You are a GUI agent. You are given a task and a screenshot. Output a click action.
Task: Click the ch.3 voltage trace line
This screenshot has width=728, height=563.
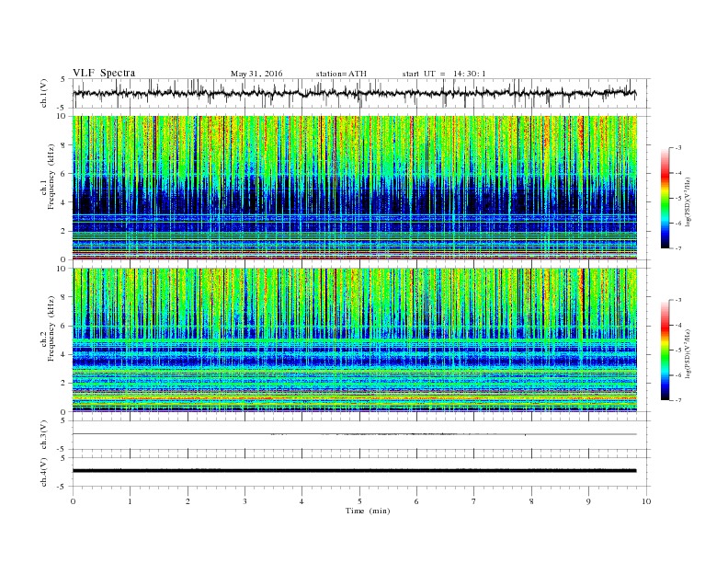(x=354, y=434)
